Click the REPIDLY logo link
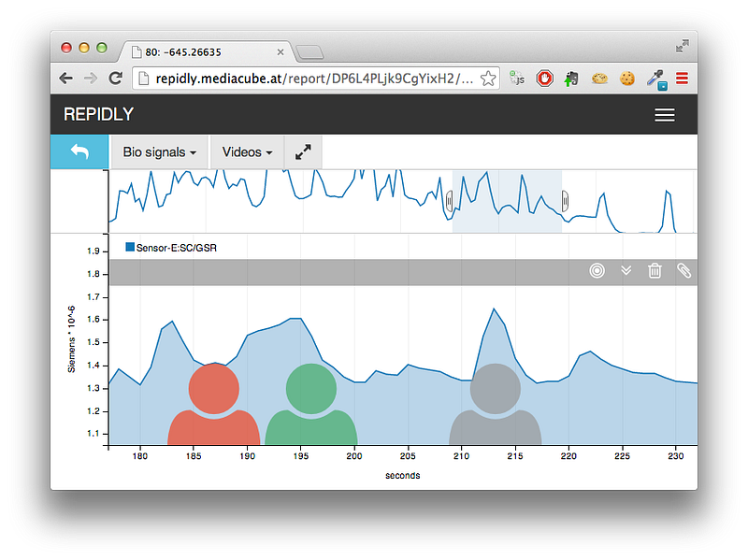The width and height of the screenshot is (748, 560). click(x=99, y=114)
